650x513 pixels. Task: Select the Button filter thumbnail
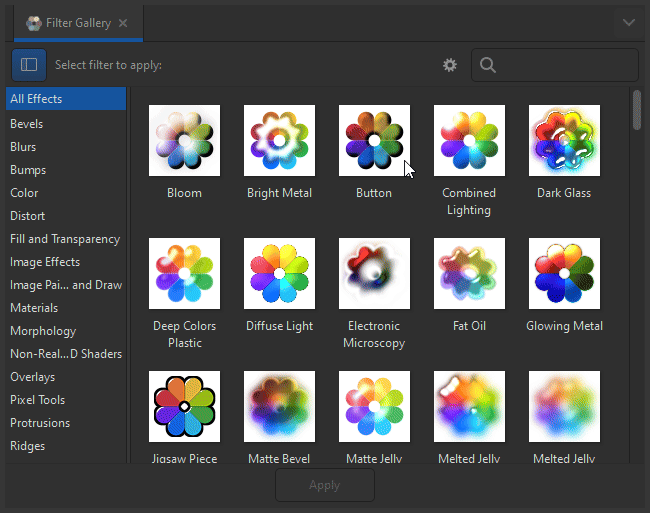(x=374, y=140)
